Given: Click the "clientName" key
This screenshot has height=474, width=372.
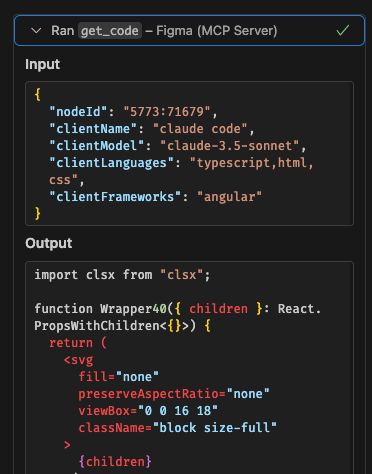Looking at the screenshot, I should (x=93, y=129).
